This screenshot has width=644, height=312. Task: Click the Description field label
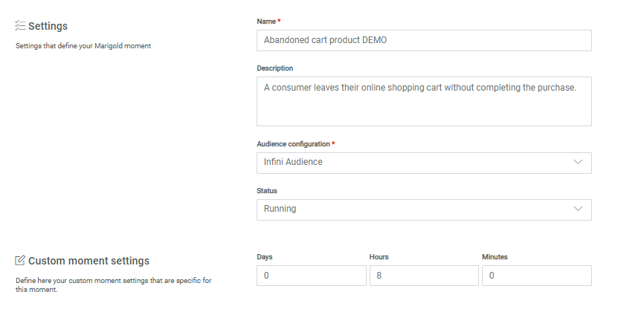[275, 68]
